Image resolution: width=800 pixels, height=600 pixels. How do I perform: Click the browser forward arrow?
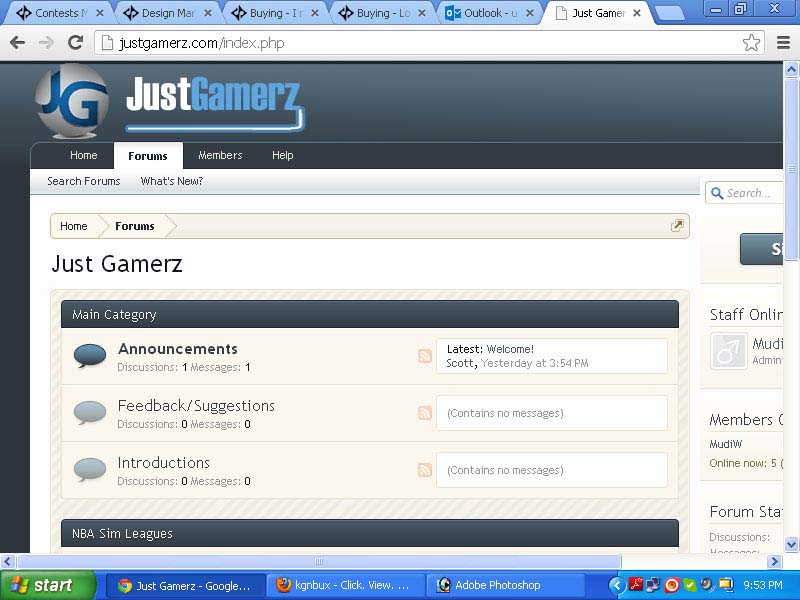pyautogui.click(x=46, y=43)
